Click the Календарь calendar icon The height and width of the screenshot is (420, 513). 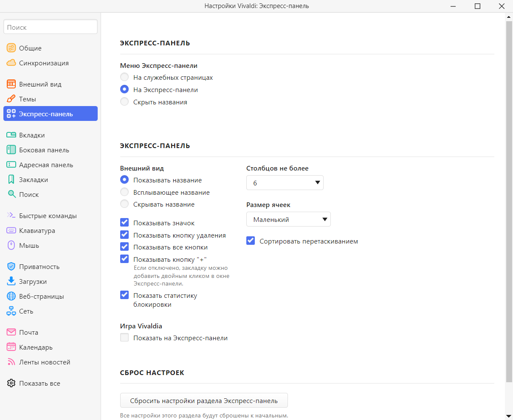coord(11,347)
